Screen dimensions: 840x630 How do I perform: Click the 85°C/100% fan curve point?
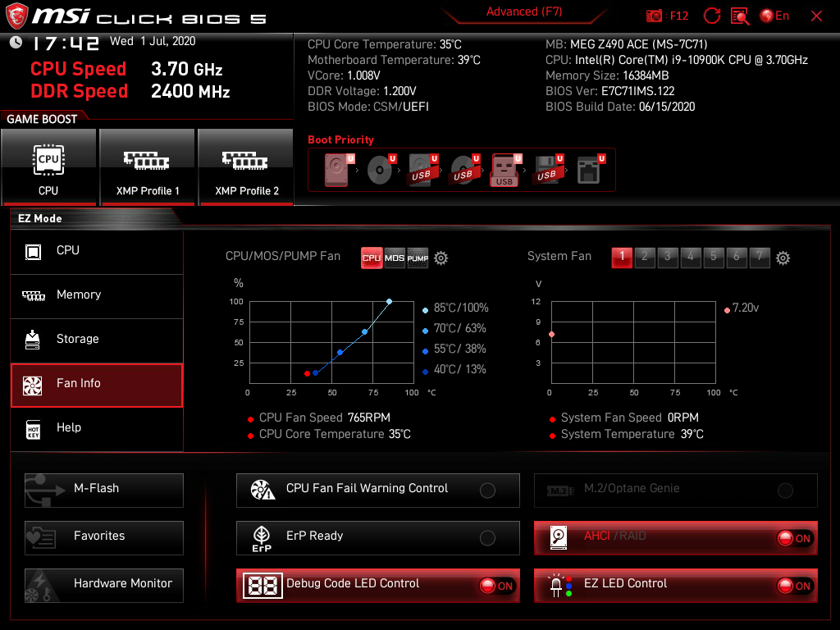390,302
